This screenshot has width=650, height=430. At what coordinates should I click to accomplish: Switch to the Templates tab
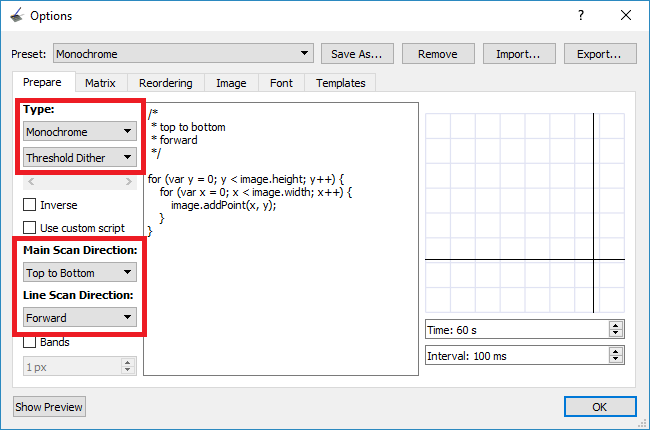pyautogui.click(x=341, y=83)
